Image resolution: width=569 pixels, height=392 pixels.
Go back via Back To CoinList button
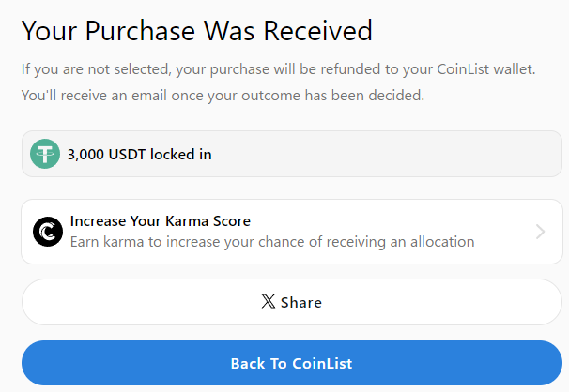(292, 363)
